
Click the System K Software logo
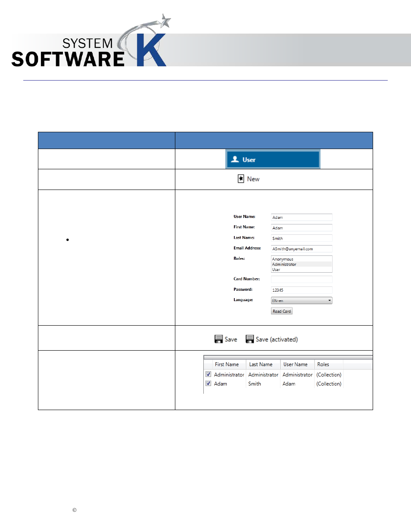[91, 41]
